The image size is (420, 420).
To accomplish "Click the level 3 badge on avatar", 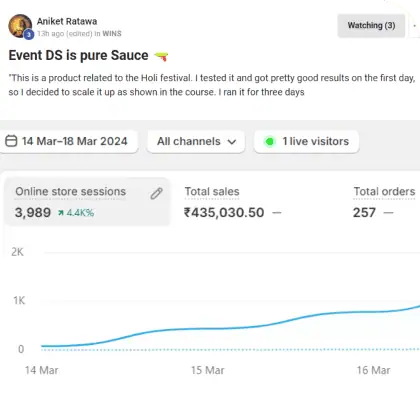I will (29, 34).
